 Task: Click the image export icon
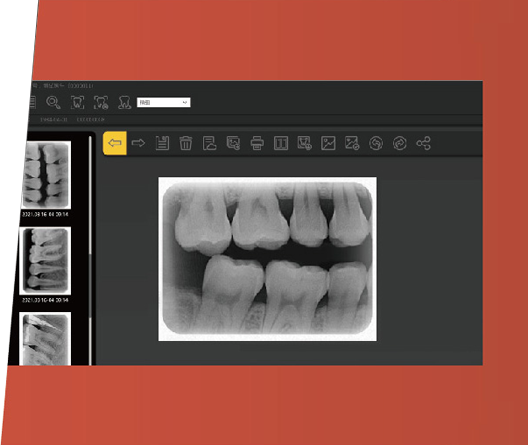pyautogui.click(x=233, y=143)
